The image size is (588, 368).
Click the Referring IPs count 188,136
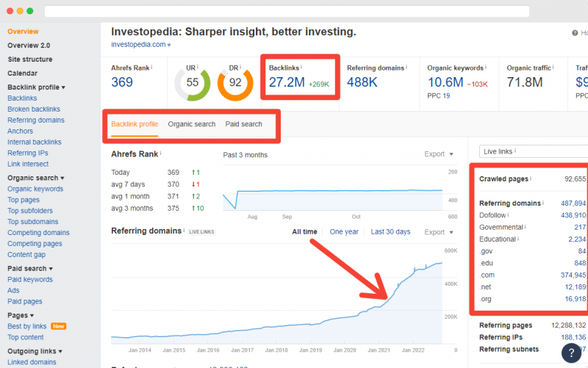click(x=573, y=337)
